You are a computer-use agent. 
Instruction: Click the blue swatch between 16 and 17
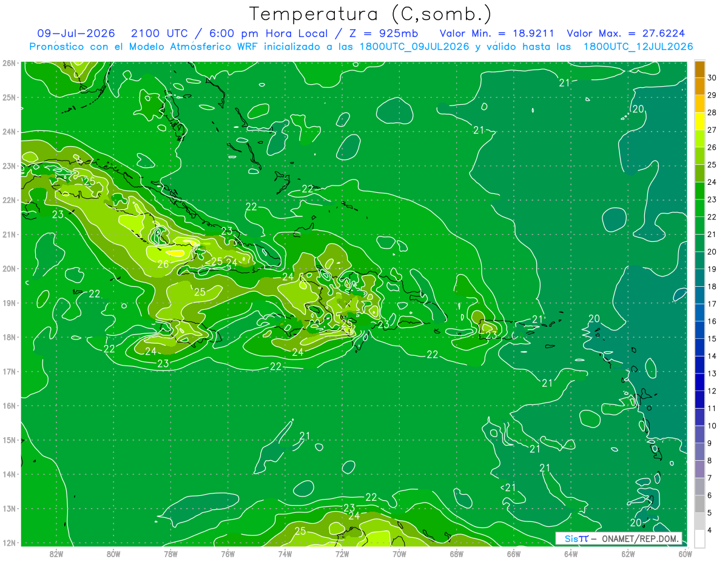click(x=699, y=313)
